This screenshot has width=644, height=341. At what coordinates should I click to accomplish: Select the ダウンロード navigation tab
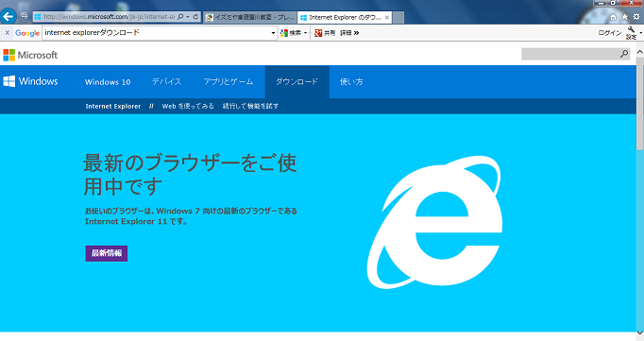click(x=297, y=82)
